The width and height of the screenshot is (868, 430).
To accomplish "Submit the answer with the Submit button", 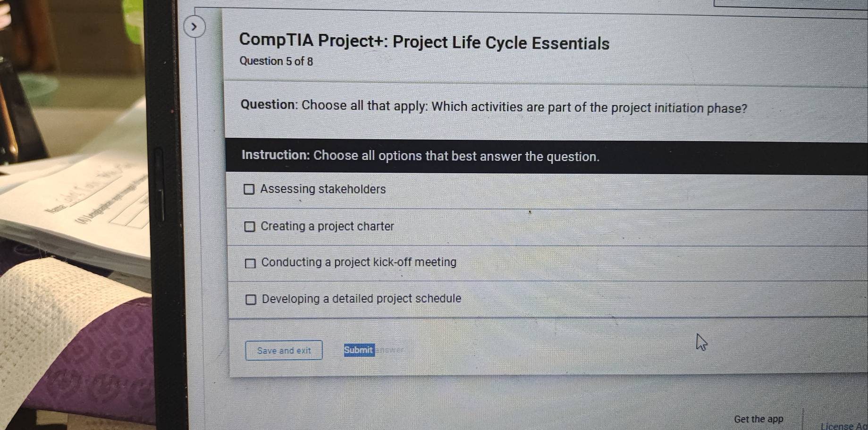I will coord(359,350).
